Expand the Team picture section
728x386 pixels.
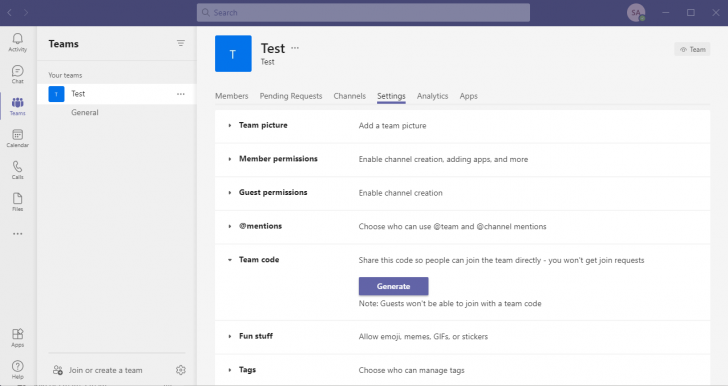[x=230, y=125]
